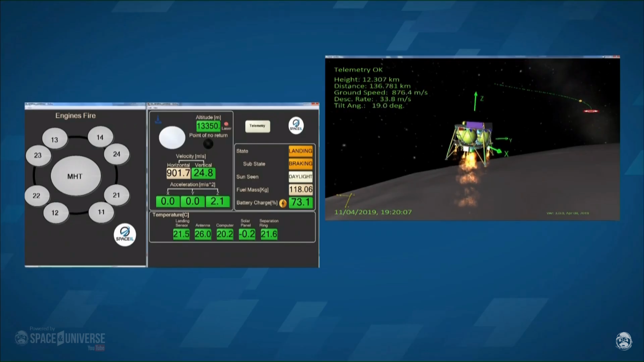
Task: Click the LANDING state field
Action: pyautogui.click(x=301, y=151)
